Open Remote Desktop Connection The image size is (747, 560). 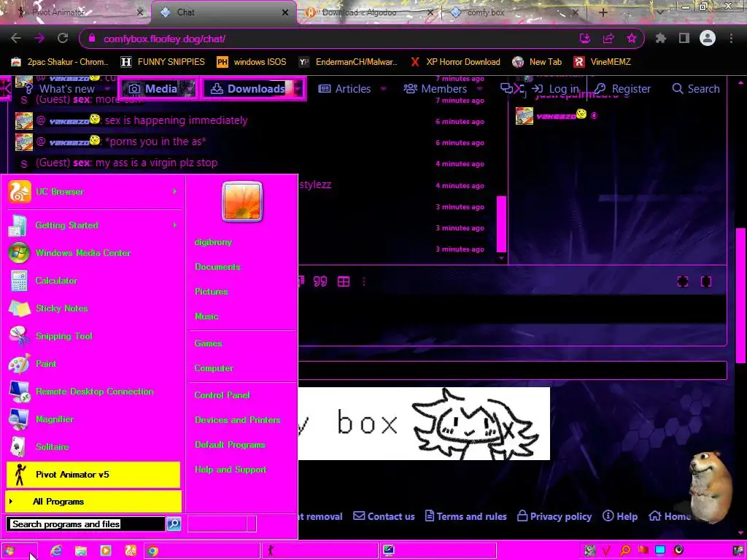click(93, 392)
